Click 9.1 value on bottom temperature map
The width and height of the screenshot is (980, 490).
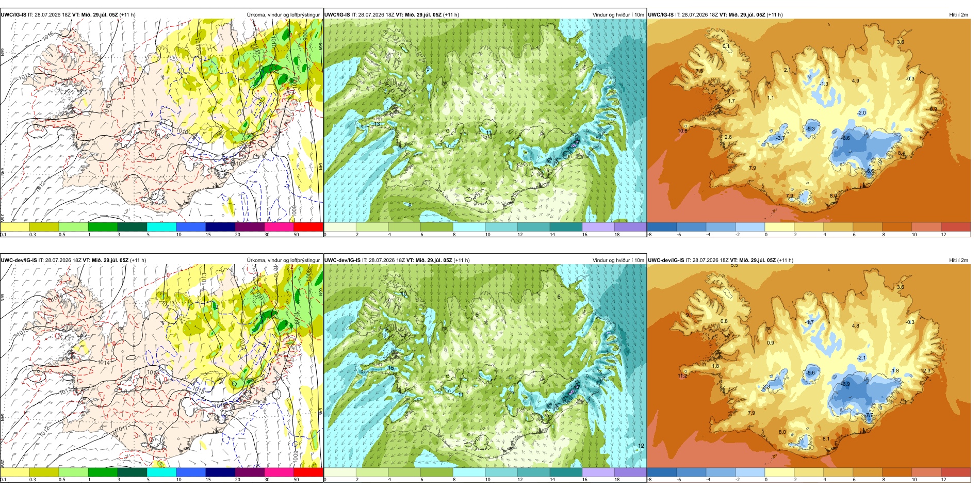click(690, 315)
